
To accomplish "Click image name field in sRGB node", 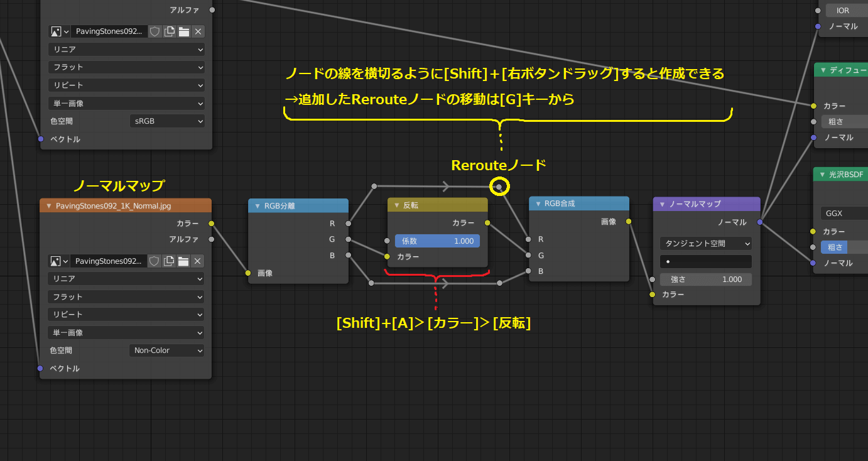I will (x=109, y=31).
